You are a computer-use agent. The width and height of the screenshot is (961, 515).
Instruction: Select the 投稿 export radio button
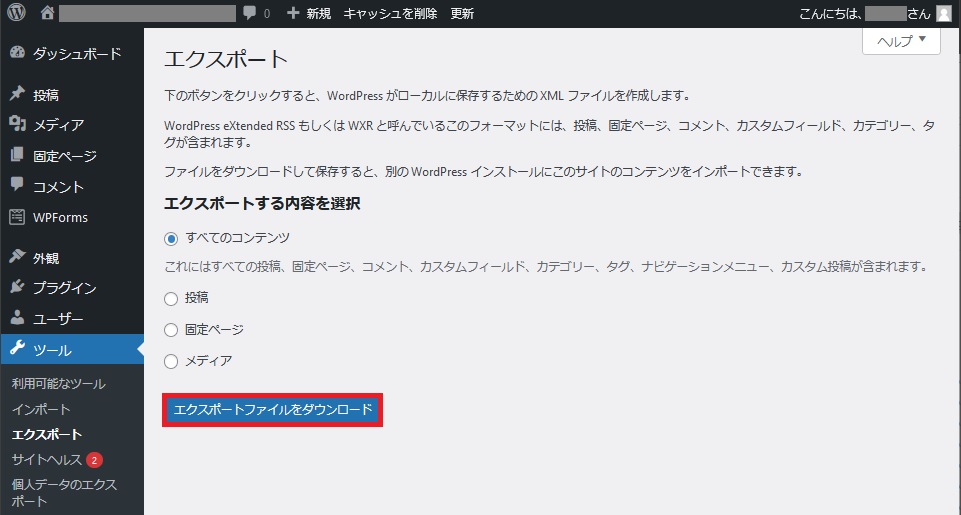pyautogui.click(x=171, y=299)
